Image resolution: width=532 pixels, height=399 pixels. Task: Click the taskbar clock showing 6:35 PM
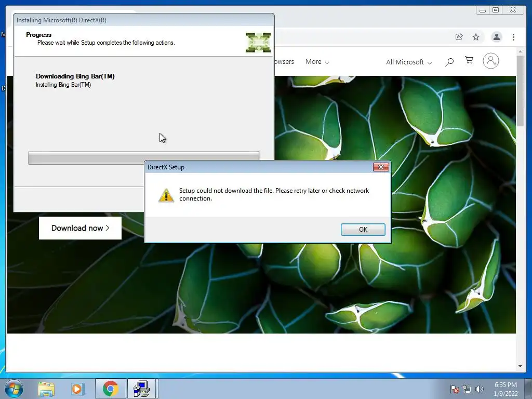pyautogui.click(x=506, y=389)
